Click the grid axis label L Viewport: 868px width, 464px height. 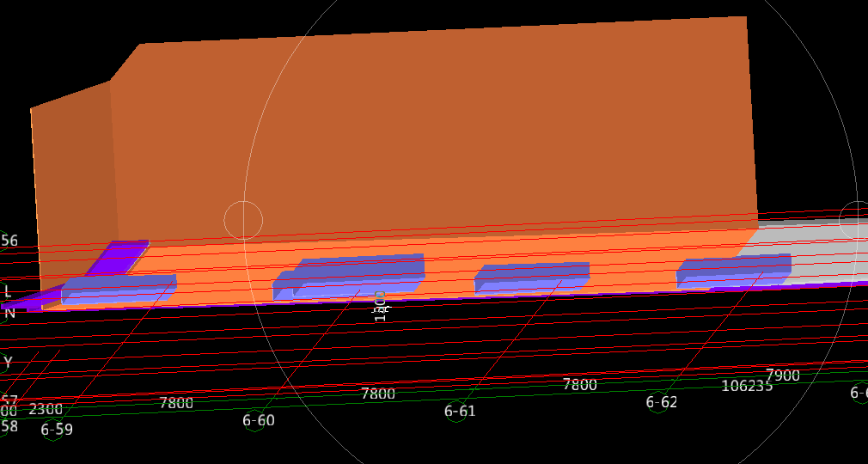tap(7, 291)
